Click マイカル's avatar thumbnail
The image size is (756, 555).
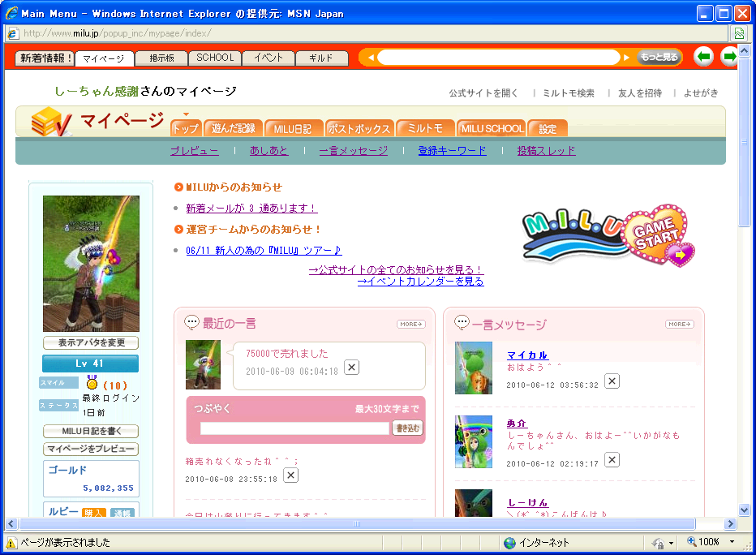pos(473,368)
